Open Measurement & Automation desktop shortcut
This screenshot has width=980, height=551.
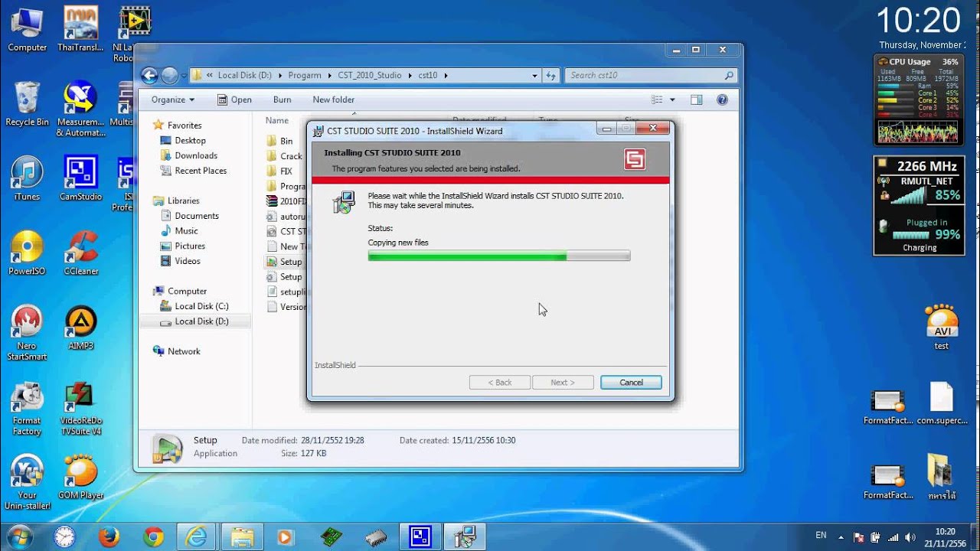click(x=80, y=109)
